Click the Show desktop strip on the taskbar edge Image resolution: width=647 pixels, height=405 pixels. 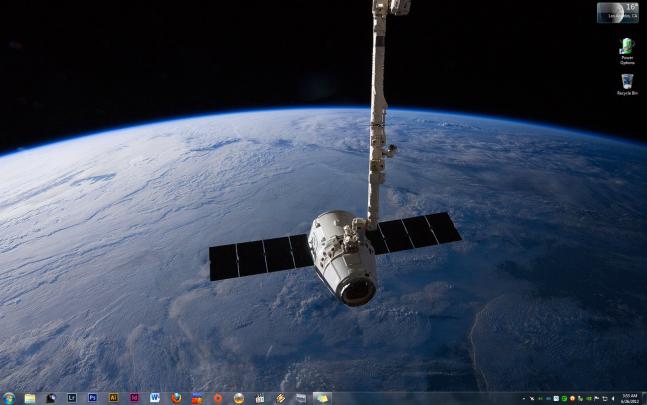[x=644, y=398]
